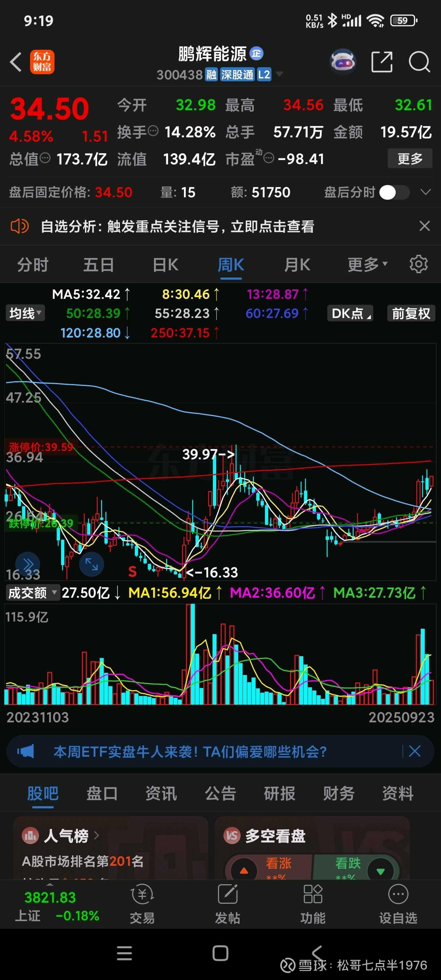
Task: Close the ETF实盘牛人 banner
Action: (414, 751)
